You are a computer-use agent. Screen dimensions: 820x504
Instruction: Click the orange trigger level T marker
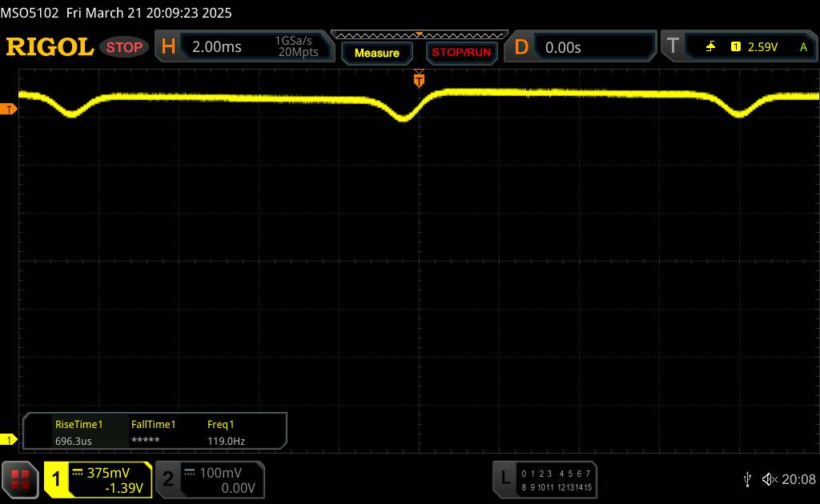coord(8,109)
